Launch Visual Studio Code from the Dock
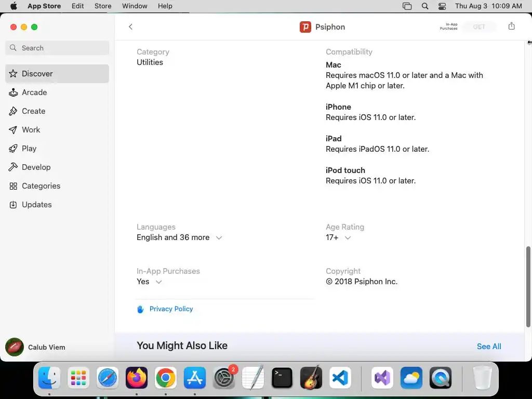The height and width of the screenshot is (399, 532). point(340,378)
